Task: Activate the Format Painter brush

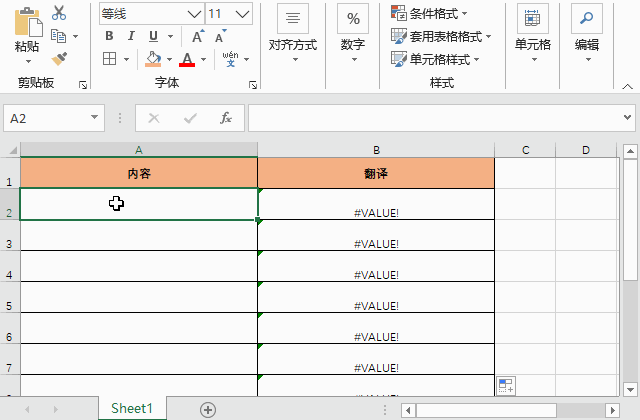Action: pos(59,59)
